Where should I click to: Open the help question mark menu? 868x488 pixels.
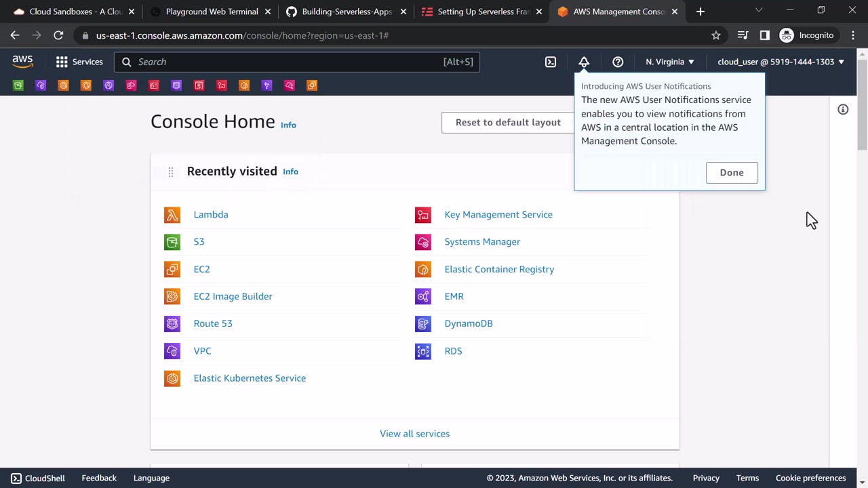pos(618,62)
